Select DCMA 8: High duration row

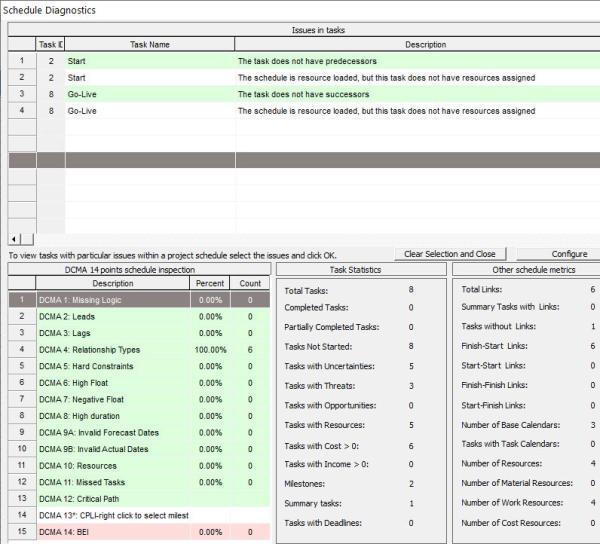click(139, 416)
